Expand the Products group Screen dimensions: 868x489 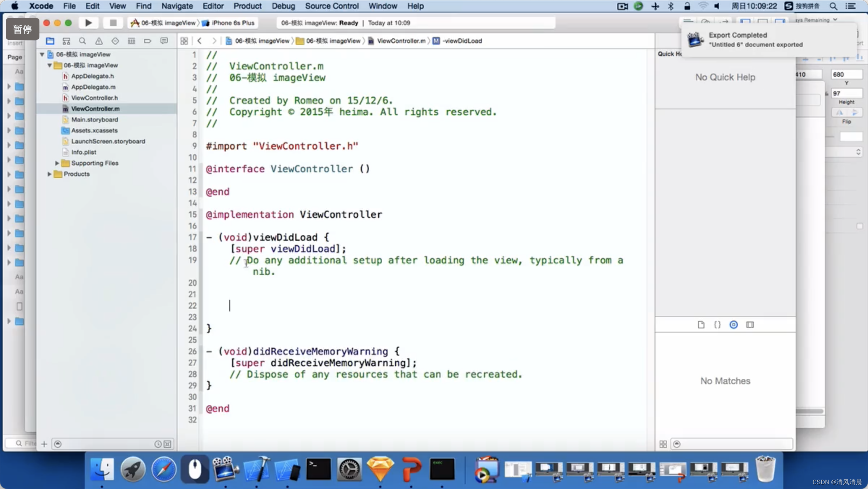pos(50,174)
